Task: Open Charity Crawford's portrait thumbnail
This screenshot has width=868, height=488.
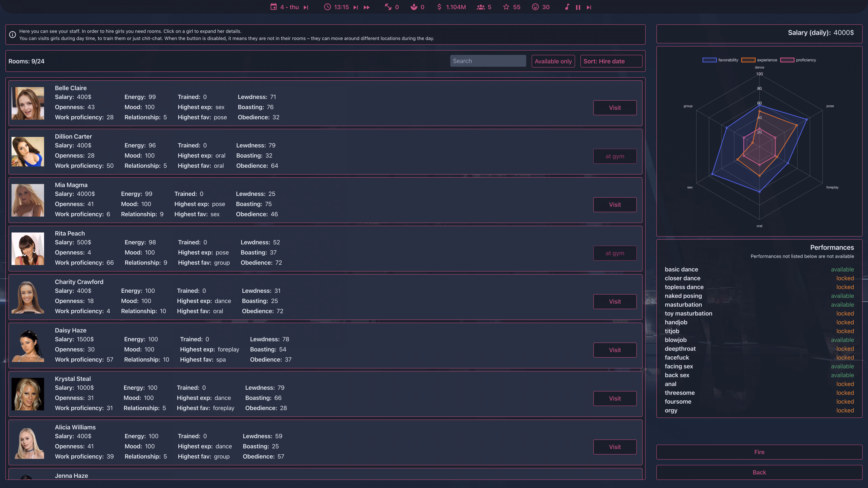Action: [28, 297]
